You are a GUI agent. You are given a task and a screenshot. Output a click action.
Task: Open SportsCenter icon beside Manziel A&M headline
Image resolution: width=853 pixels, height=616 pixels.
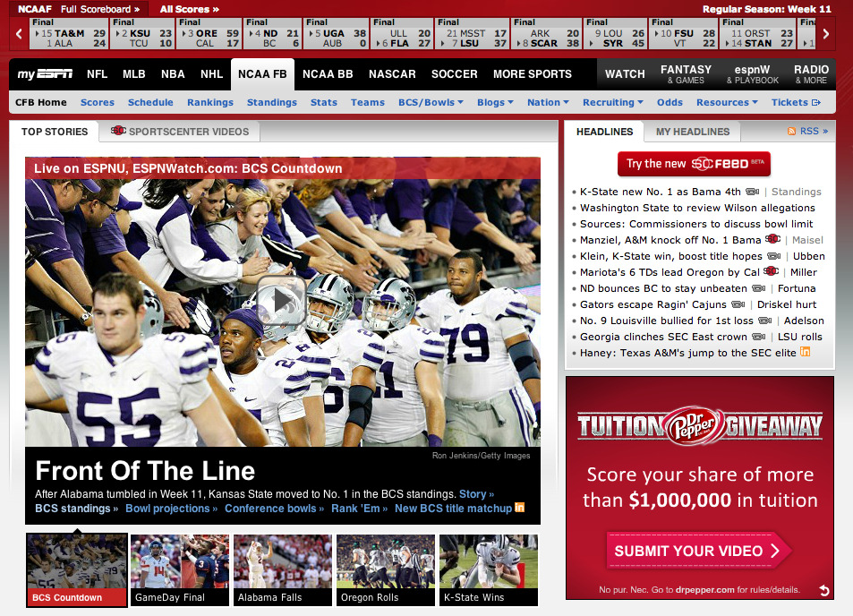(x=772, y=239)
